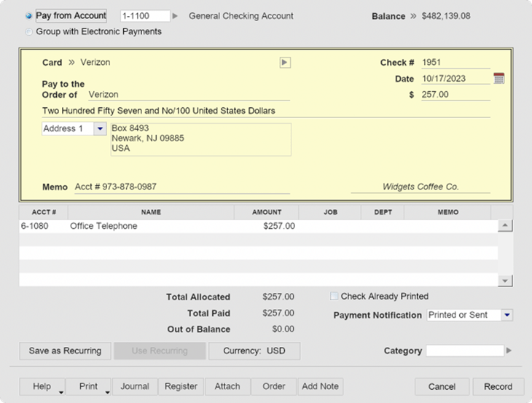
Task: Click the Category lookup arrow icon
Action: pyautogui.click(x=509, y=351)
